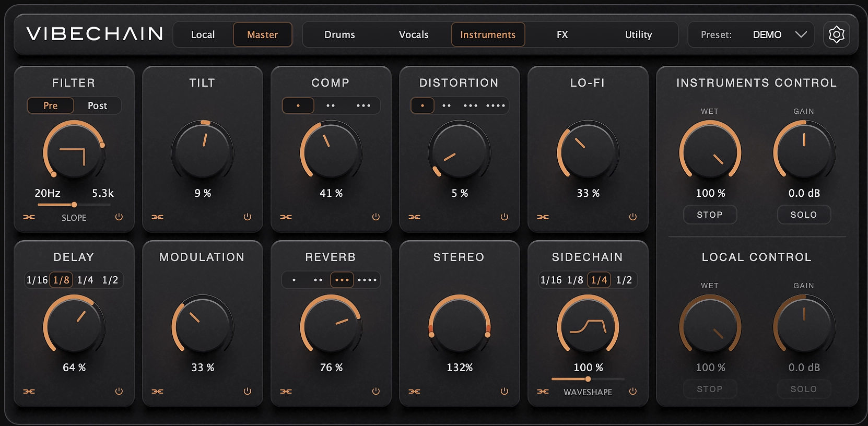Toggle the DISTORTION module power button
The height and width of the screenshot is (426, 868).
[505, 217]
